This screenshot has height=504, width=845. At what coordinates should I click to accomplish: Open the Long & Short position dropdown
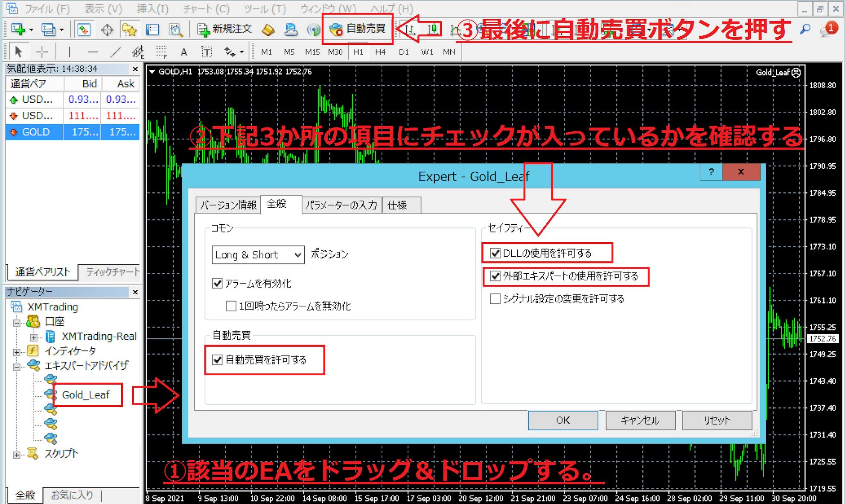[258, 255]
